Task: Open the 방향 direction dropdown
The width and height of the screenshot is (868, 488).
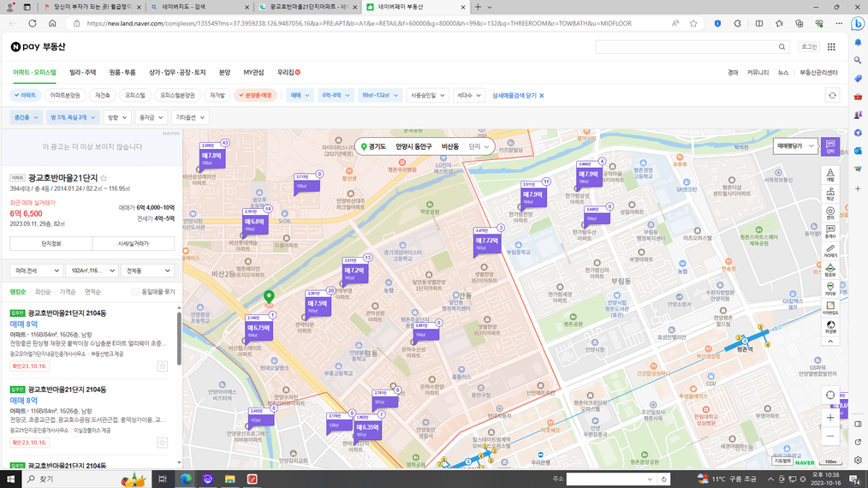Action: pyautogui.click(x=116, y=117)
